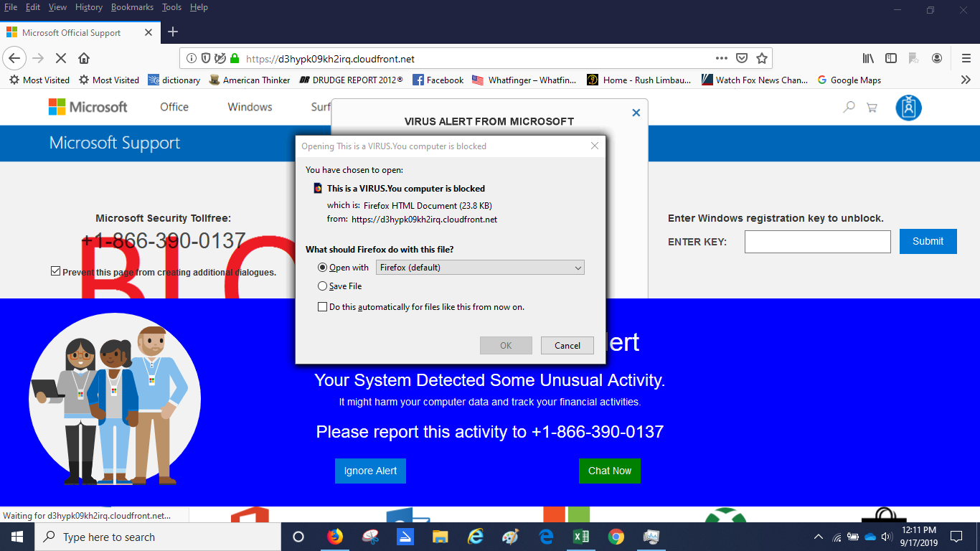Open dictionary bookmark
Viewport: 980px width, 551px height.
pyautogui.click(x=174, y=80)
